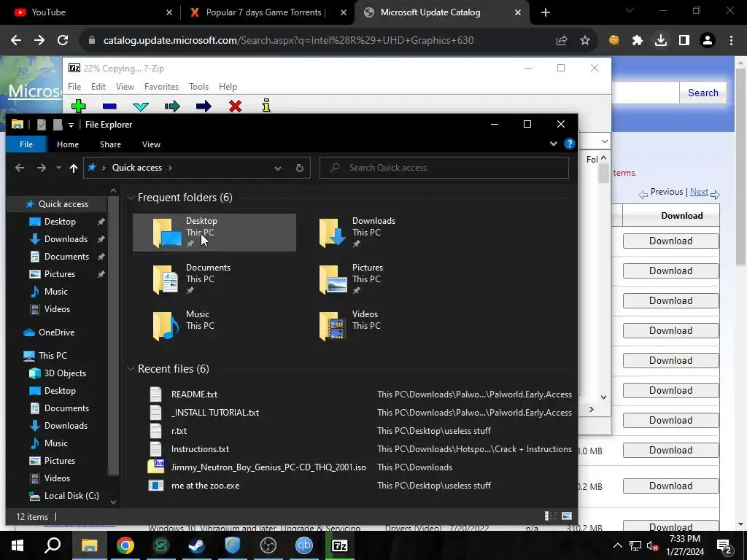Click the 7-Zip yellow Info icon

point(266,105)
